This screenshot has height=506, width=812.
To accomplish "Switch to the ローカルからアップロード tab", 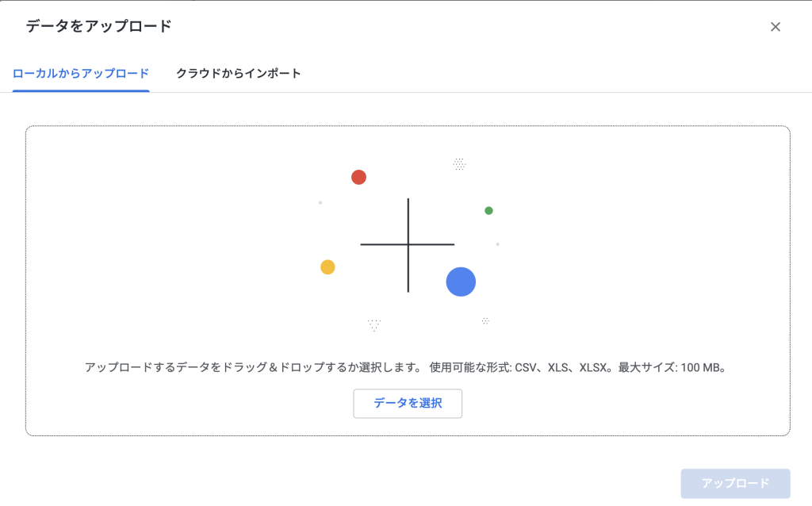I will [x=81, y=74].
